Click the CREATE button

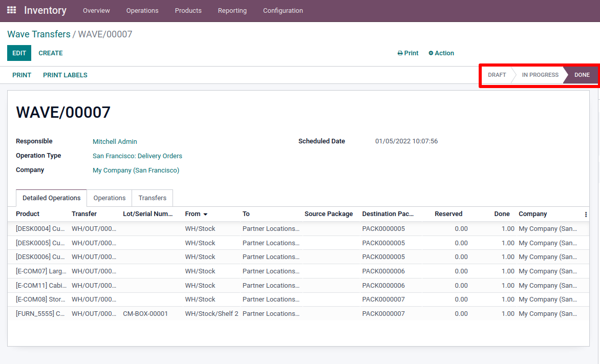pyautogui.click(x=51, y=53)
